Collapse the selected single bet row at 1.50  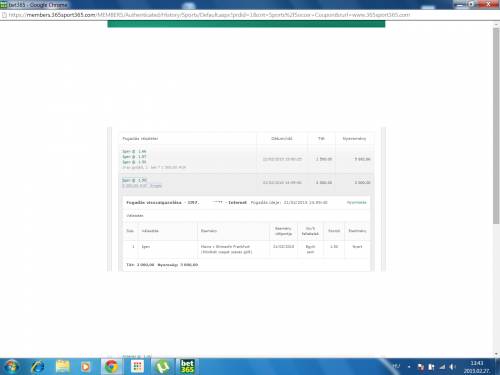pyautogui.click(x=247, y=183)
